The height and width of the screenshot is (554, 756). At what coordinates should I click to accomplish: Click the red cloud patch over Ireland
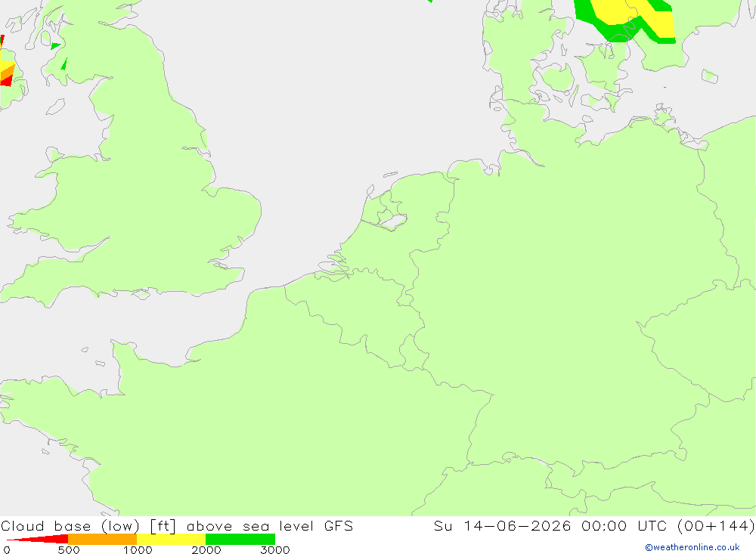coord(7,81)
